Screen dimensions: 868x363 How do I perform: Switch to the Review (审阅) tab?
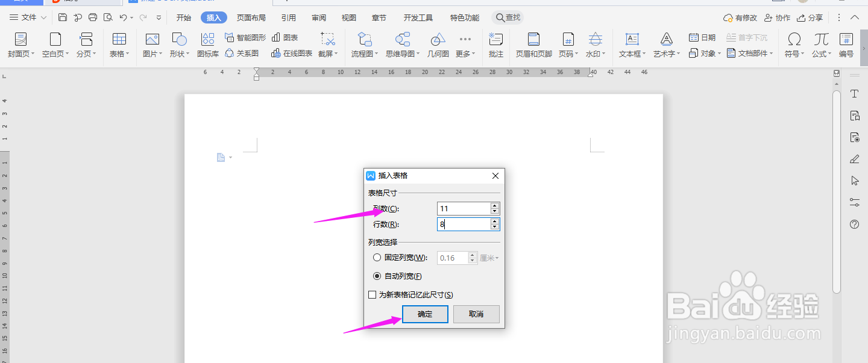pos(319,18)
